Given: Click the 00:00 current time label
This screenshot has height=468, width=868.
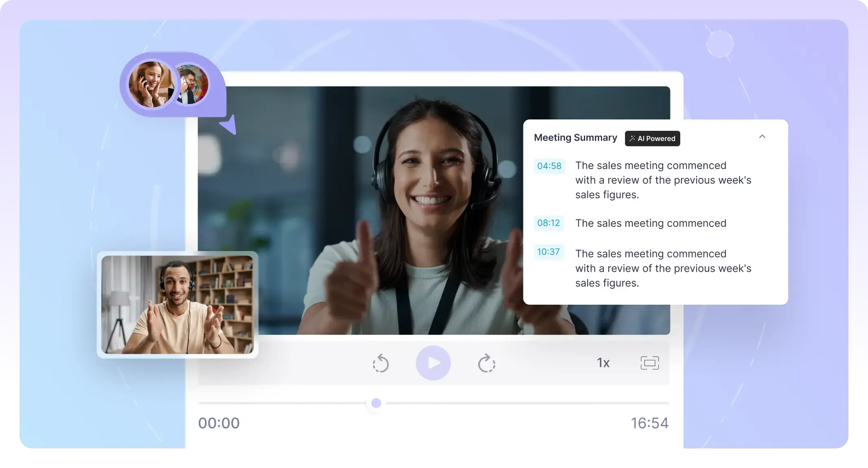Looking at the screenshot, I should tap(219, 423).
